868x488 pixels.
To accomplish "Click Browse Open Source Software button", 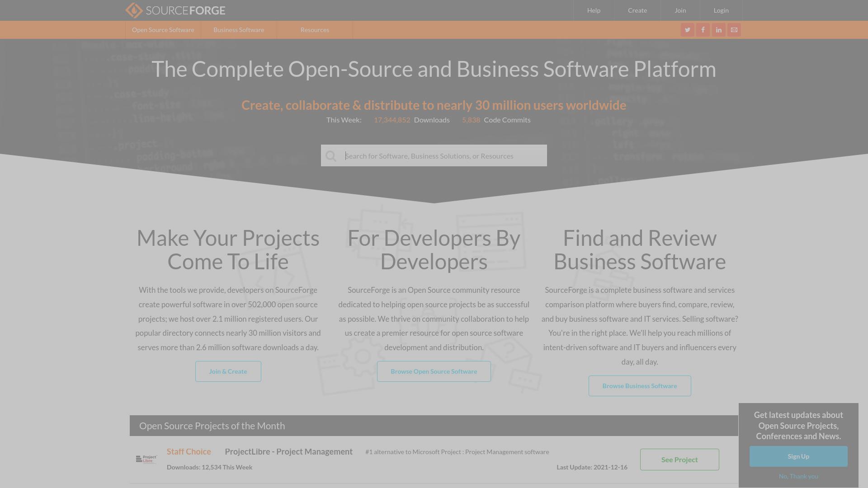I will pos(434,371).
